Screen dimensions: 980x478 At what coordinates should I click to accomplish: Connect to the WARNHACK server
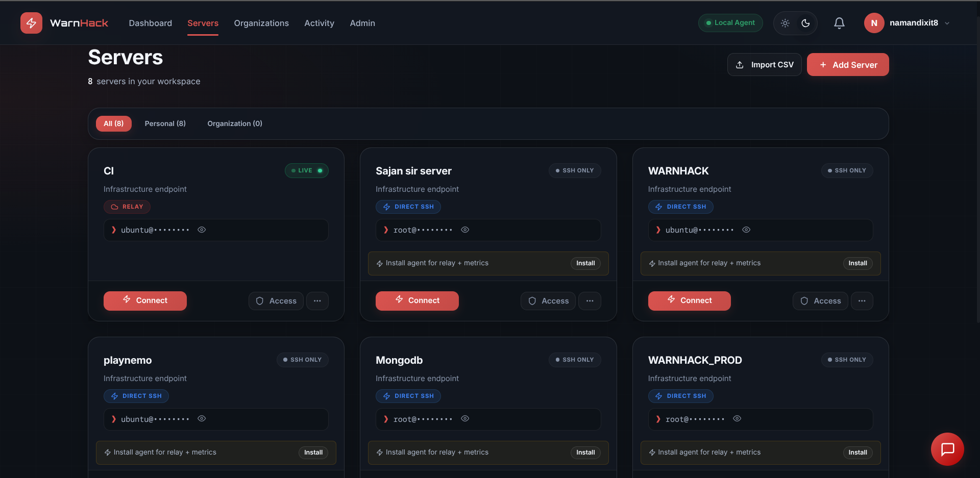tap(690, 300)
